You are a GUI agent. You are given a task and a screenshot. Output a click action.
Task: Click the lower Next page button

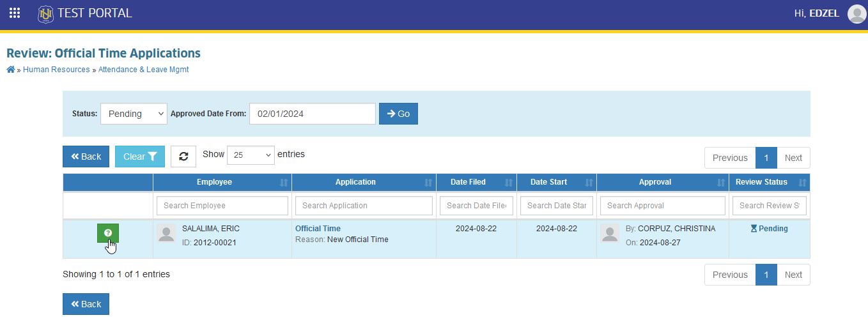(793, 275)
